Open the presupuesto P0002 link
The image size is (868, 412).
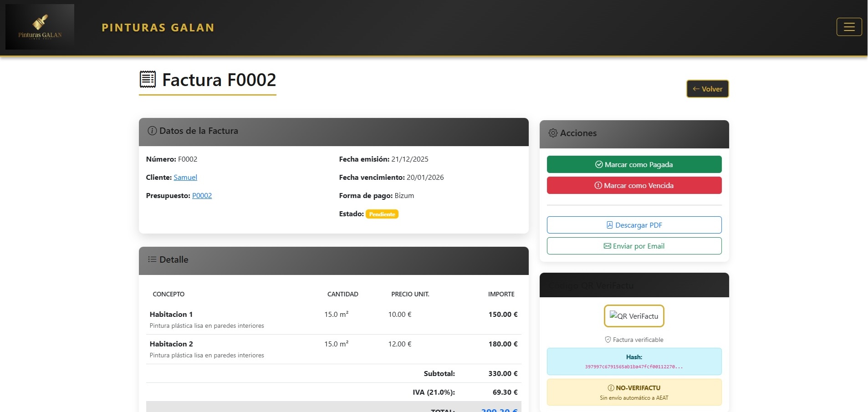point(202,195)
